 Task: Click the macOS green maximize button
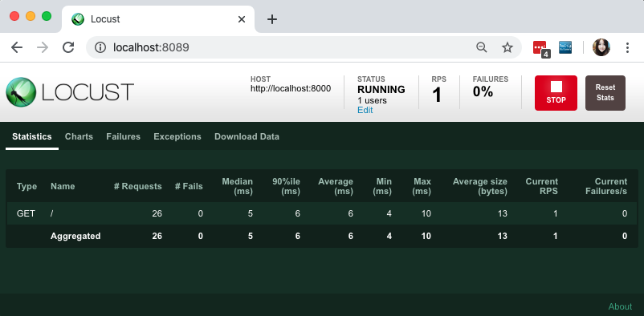click(47, 16)
